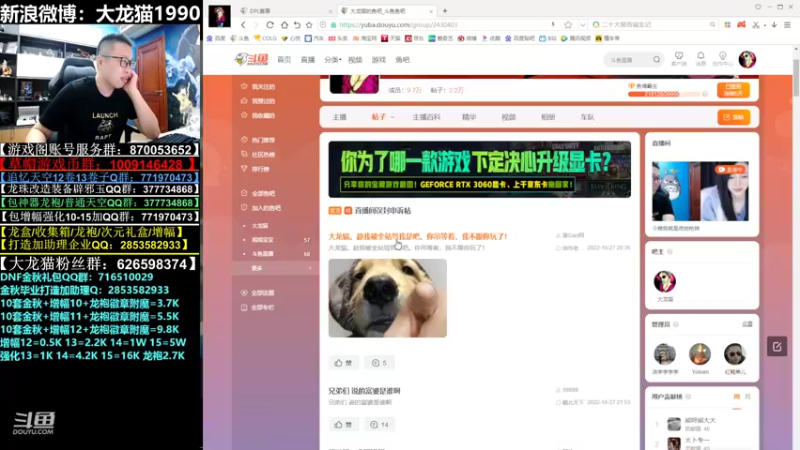This screenshot has width=800, height=450.
Task: Click the orange 发帖 post button
Action: (x=734, y=117)
